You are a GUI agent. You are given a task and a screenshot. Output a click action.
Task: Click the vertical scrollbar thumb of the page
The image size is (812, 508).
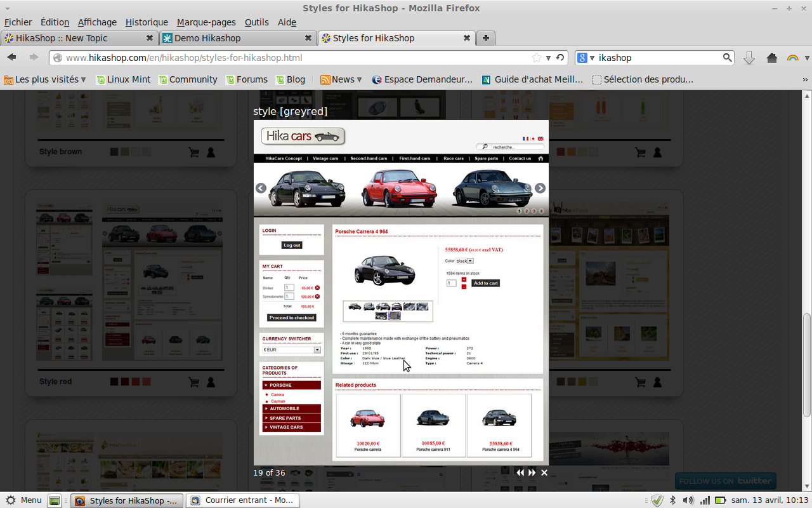pyautogui.click(x=806, y=364)
